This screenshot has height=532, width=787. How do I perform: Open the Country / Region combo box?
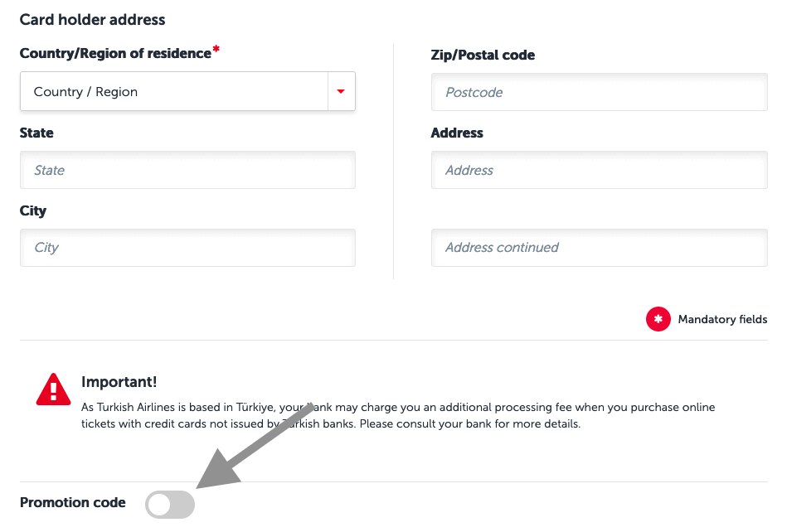174,92
